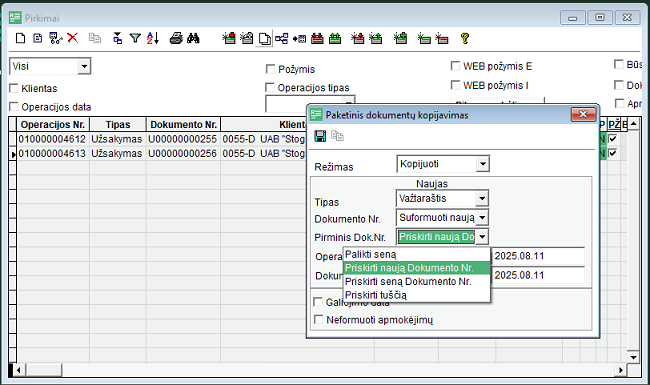Open the selected document icon

[x=38, y=39]
